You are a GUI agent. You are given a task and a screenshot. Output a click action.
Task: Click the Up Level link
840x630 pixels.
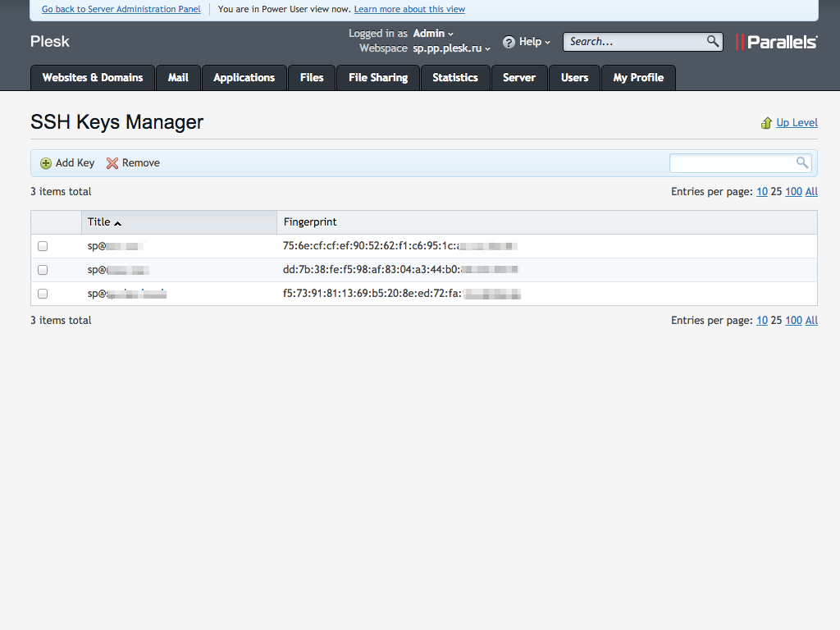point(797,123)
